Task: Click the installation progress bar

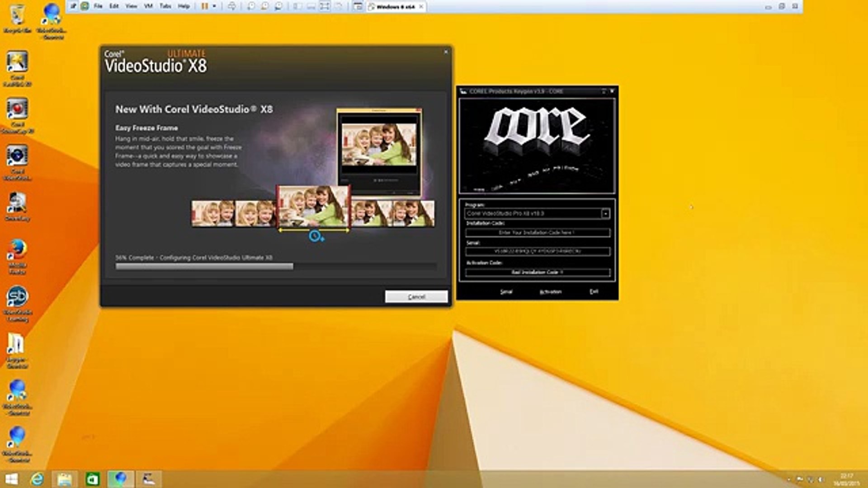Action: coord(276,267)
